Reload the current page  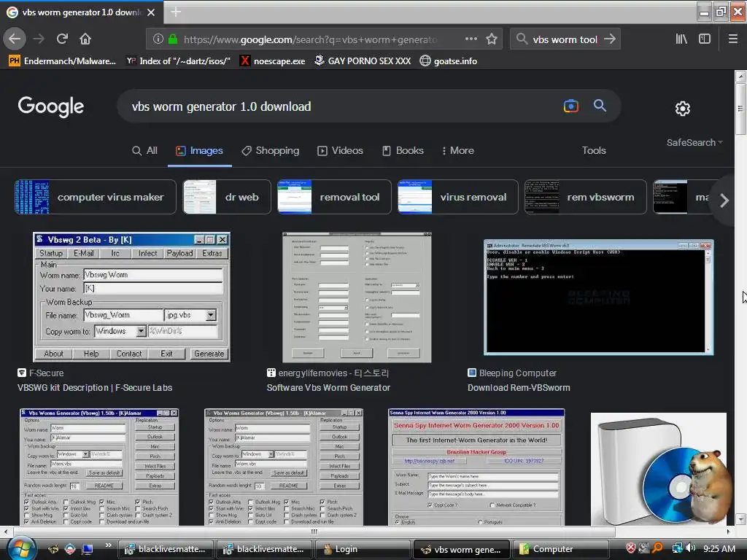(62, 39)
